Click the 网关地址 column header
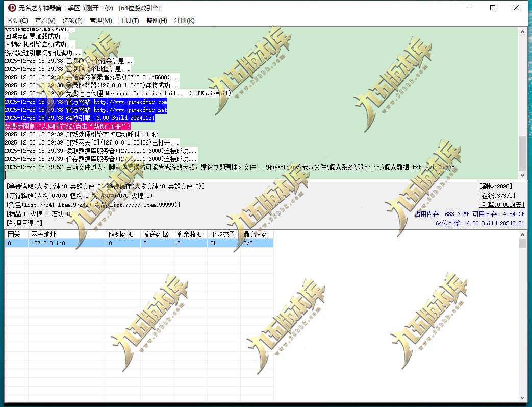 point(67,234)
